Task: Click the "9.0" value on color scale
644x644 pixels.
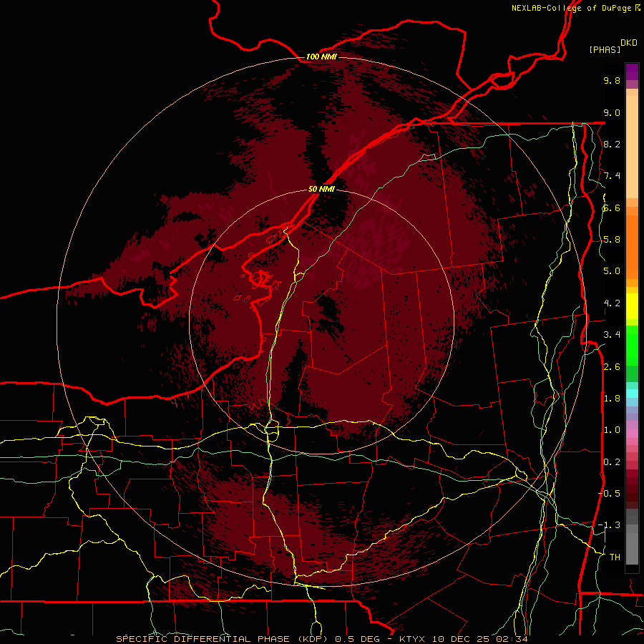Action: pyautogui.click(x=612, y=113)
